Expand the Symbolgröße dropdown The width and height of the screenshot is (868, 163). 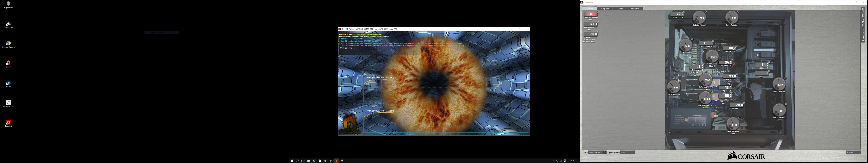tap(627, 153)
